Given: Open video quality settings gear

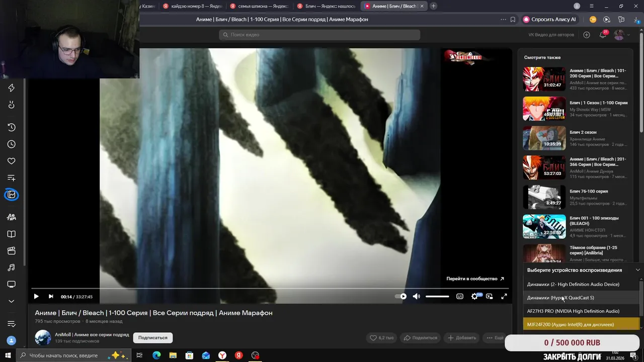Looking at the screenshot, I should coord(474,297).
